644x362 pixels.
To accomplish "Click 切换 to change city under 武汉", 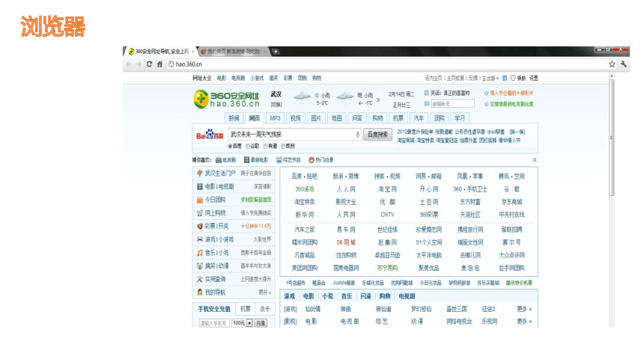I will click(276, 104).
